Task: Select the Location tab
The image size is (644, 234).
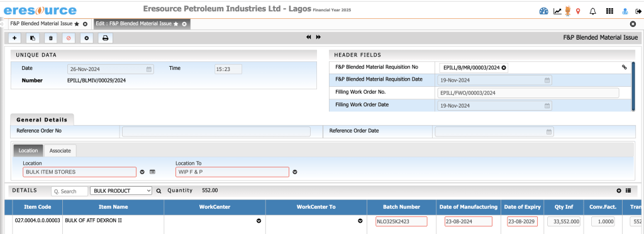Action: 28,151
